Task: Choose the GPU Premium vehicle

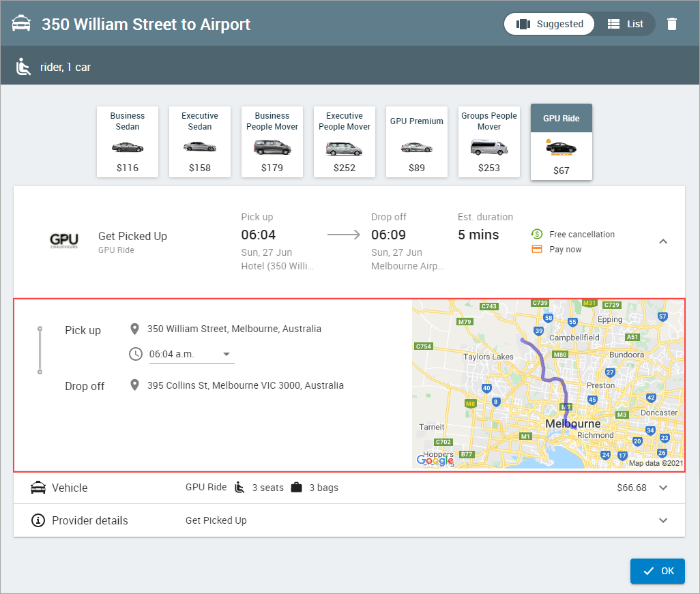Action: point(417,142)
